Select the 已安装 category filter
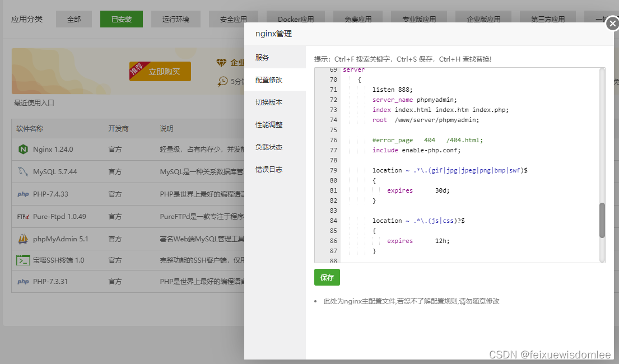619x364 pixels. [121, 19]
